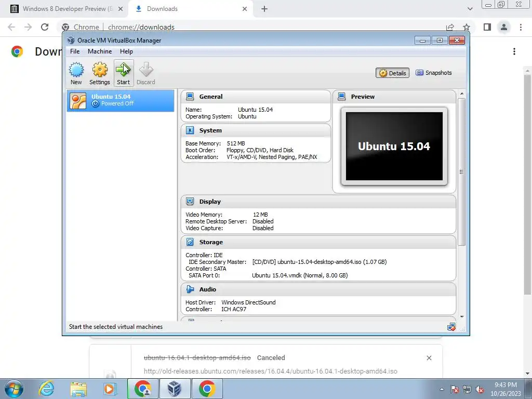
Task: Click the Storage section disk icon
Action: tap(190, 242)
